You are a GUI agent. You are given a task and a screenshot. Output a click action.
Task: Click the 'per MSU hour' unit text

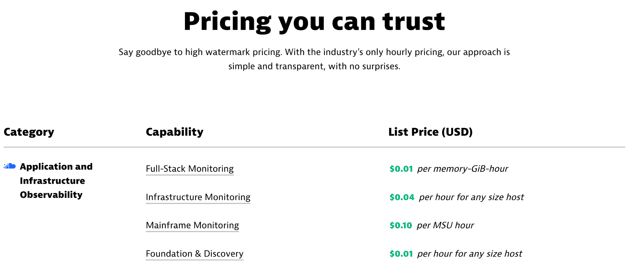[445, 225]
